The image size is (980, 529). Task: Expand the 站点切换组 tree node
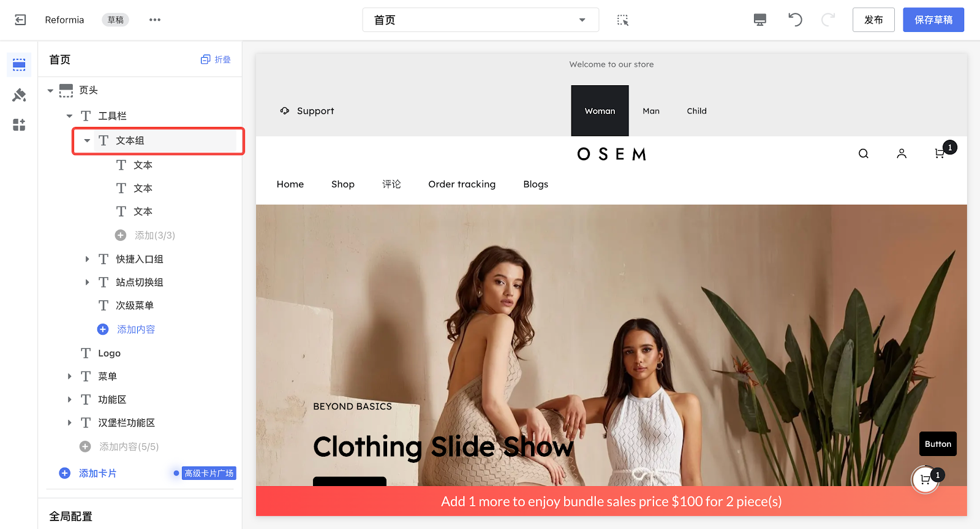(87, 283)
